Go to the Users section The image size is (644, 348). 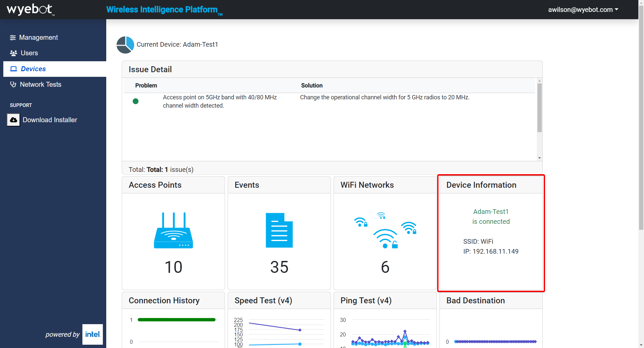click(29, 53)
